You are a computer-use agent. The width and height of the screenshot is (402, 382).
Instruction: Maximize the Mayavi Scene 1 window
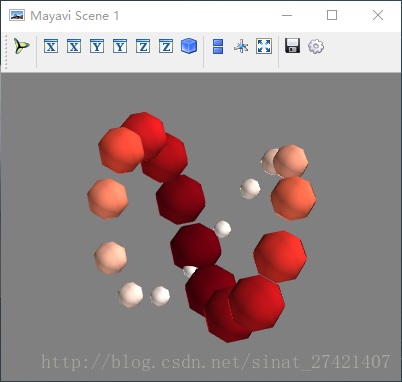pyautogui.click(x=332, y=15)
